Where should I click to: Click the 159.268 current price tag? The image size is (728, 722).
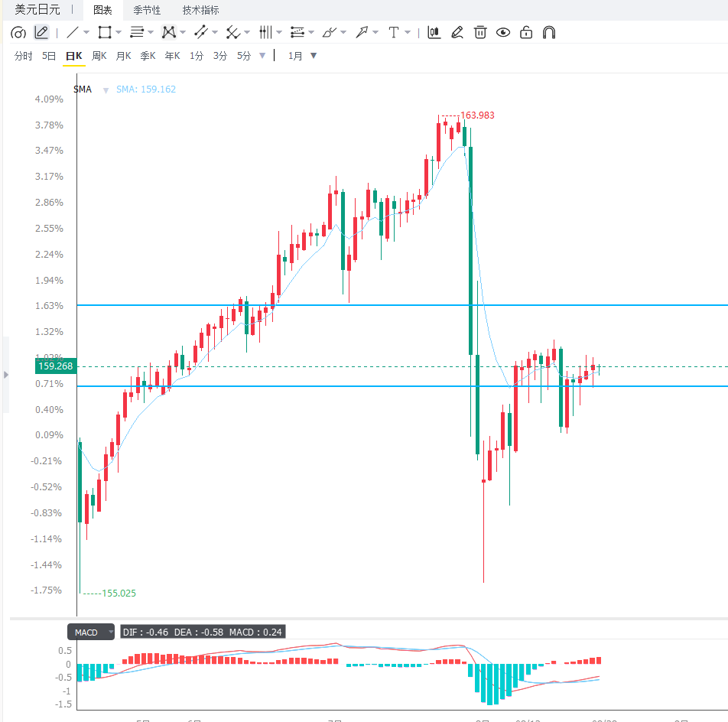tap(56, 366)
